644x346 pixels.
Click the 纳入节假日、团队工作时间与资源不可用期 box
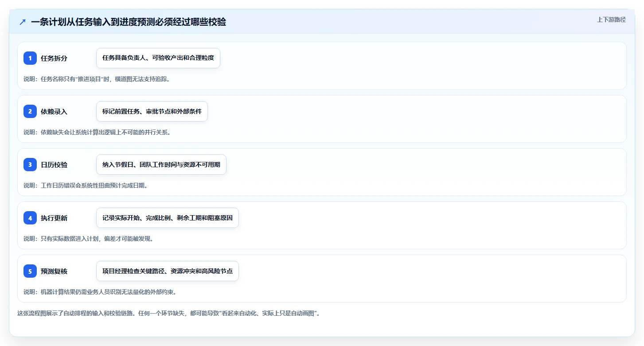tap(161, 165)
